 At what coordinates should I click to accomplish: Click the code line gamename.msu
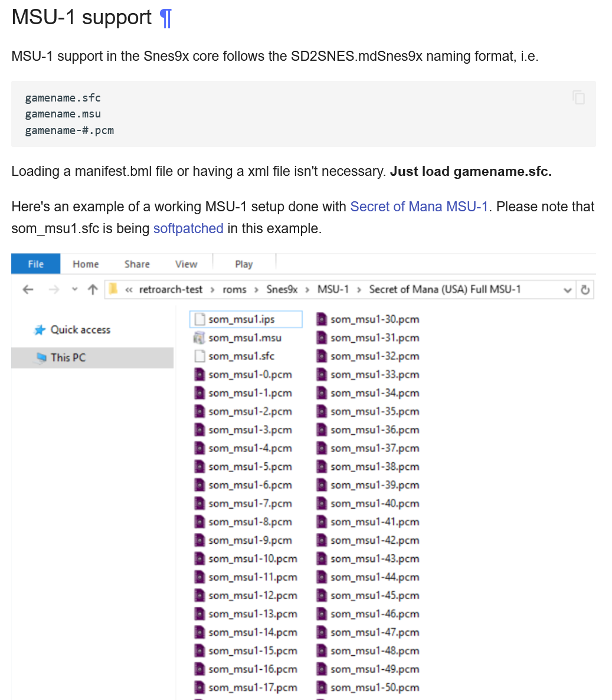click(x=63, y=114)
